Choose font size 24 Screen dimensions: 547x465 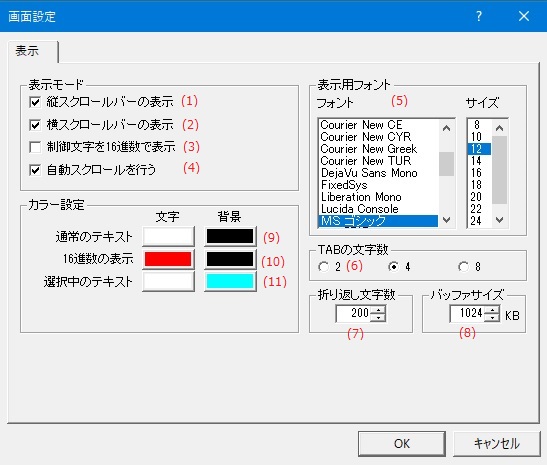tap(479, 221)
